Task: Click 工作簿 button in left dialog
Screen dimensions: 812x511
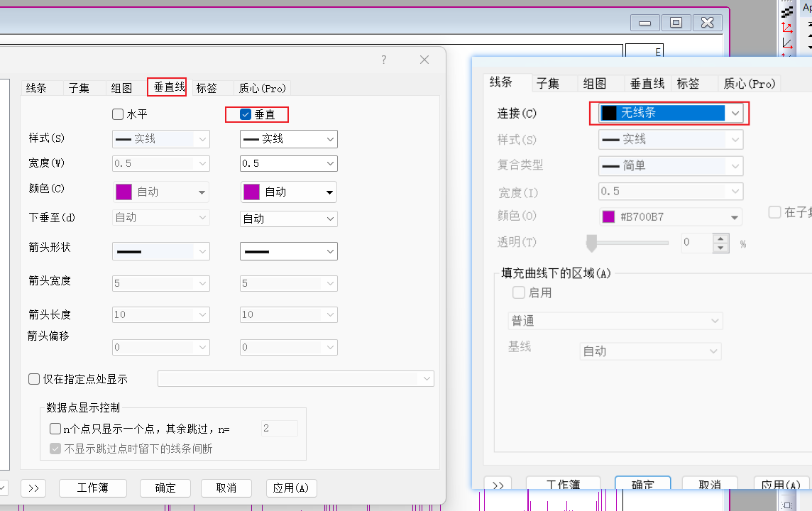Action: [x=93, y=488]
